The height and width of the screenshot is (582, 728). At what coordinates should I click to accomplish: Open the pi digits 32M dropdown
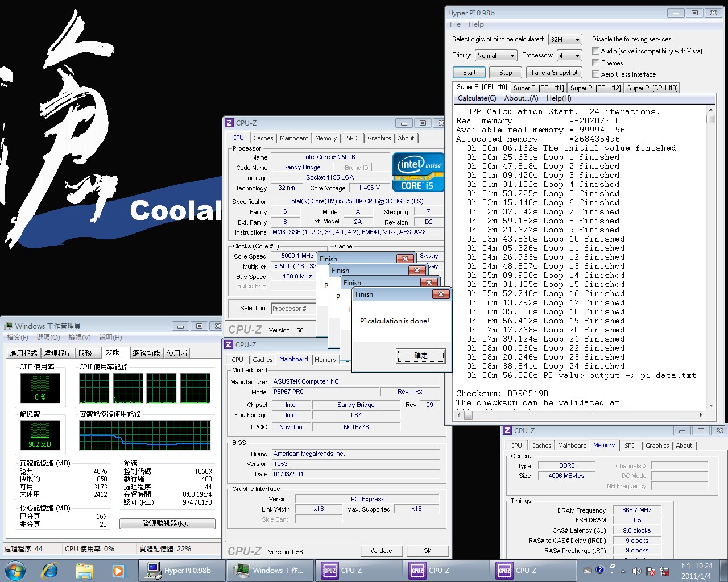coord(565,39)
